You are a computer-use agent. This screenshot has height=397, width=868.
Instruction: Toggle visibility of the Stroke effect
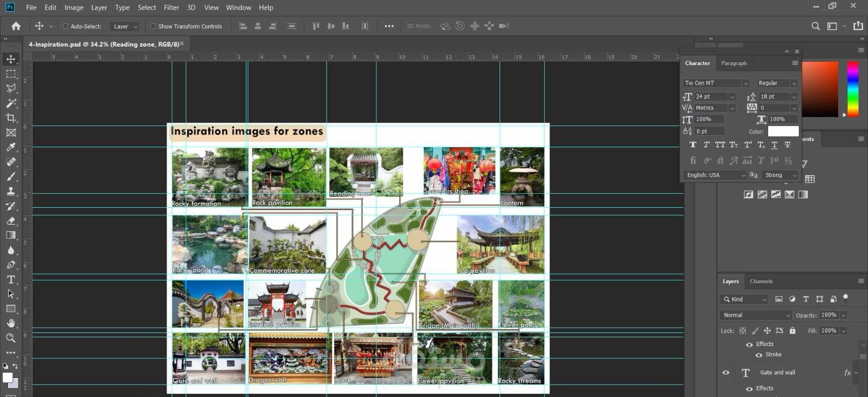[759, 355]
